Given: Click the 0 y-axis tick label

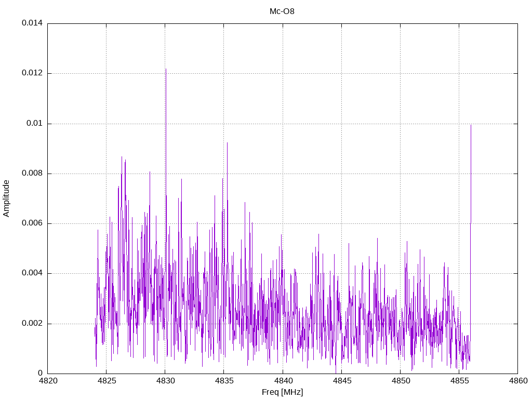Looking at the screenshot, I should (x=41, y=373).
